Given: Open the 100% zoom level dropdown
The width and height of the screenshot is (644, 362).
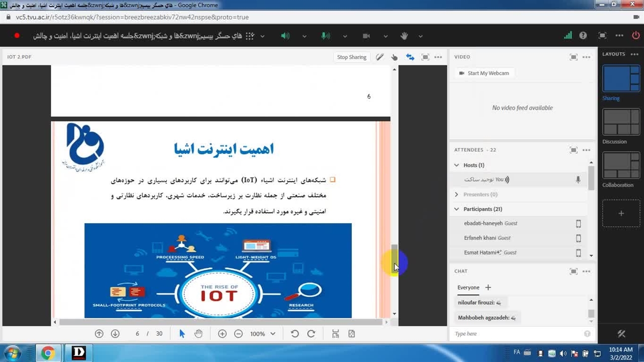Looking at the screenshot, I should point(263,334).
